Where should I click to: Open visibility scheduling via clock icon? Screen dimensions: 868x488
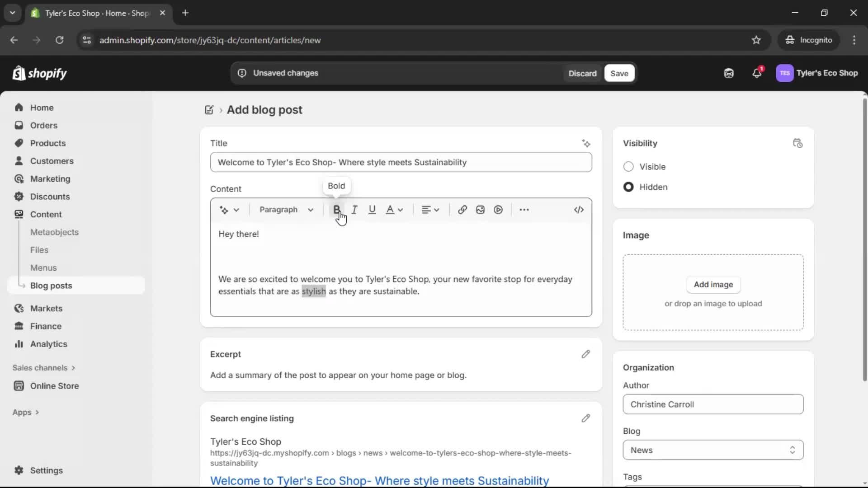pos(798,143)
